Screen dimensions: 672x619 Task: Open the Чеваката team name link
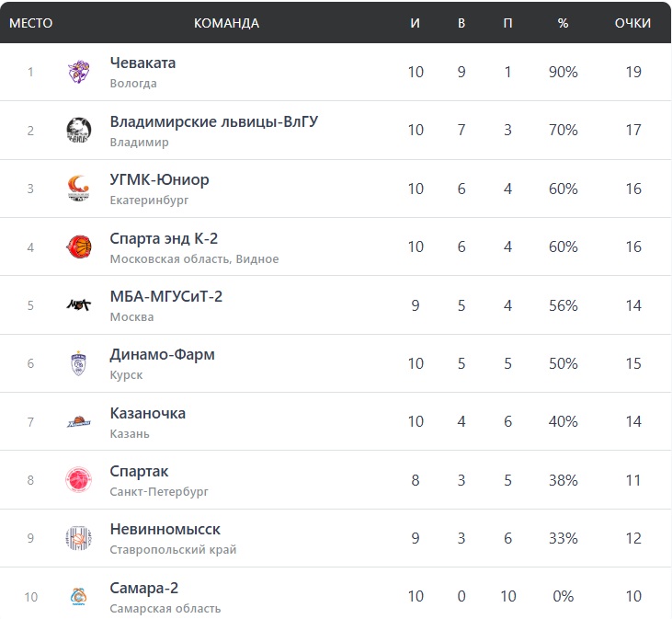[x=142, y=63]
